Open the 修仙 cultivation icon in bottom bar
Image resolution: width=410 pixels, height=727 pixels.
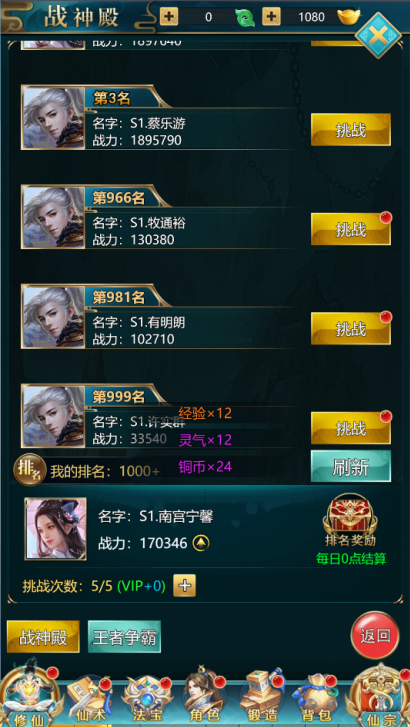[31, 696]
